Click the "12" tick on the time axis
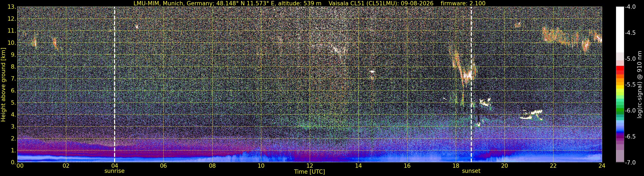Viewport: 644px width, 176px height. tap(310, 166)
